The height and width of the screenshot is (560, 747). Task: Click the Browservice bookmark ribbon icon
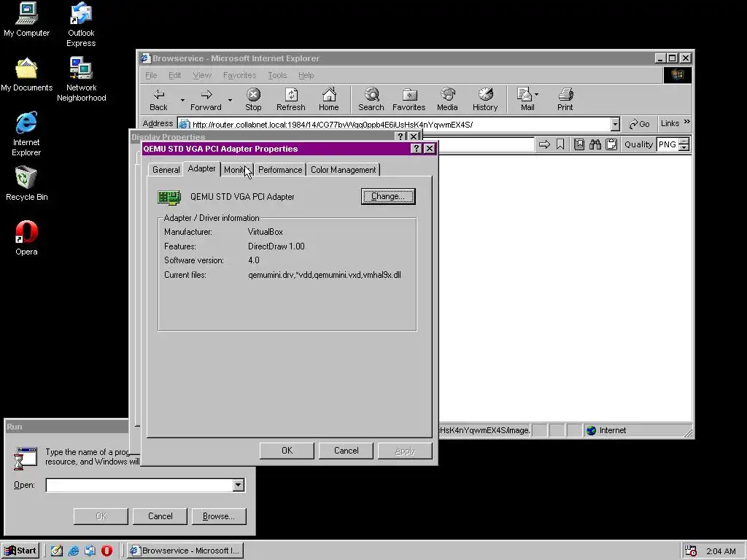pos(560,144)
